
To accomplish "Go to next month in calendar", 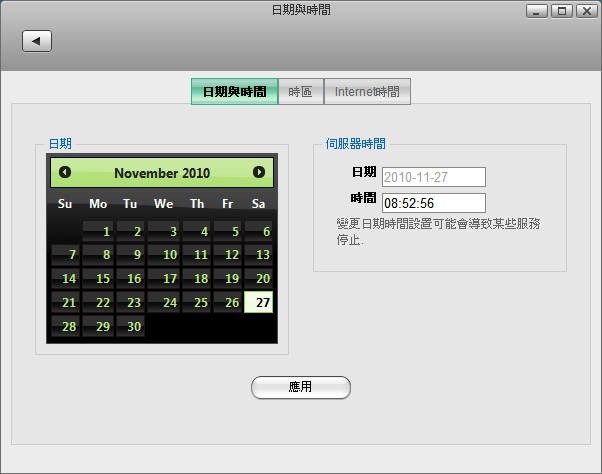I will pos(259,172).
